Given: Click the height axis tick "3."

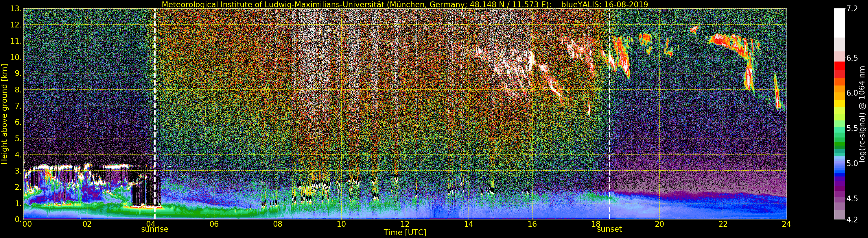Looking at the screenshot, I should (x=18, y=171).
